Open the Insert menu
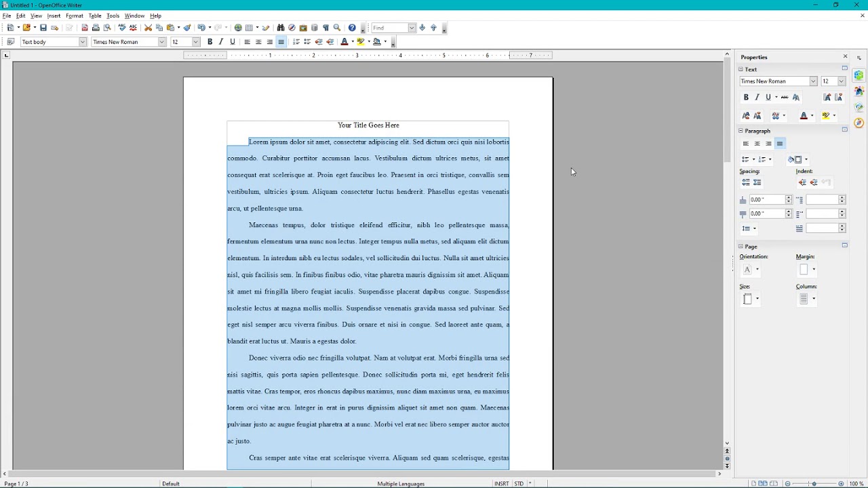868x488 pixels. pyautogui.click(x=54, y=16)
